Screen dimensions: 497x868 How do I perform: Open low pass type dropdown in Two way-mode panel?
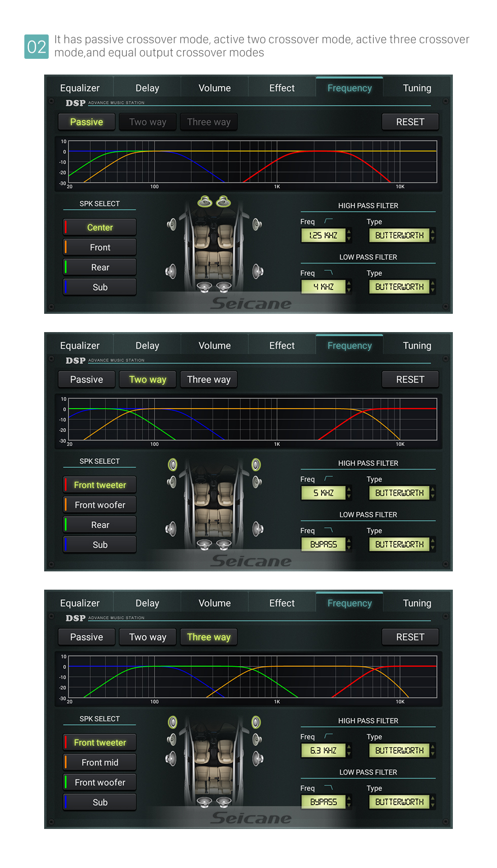402,545
